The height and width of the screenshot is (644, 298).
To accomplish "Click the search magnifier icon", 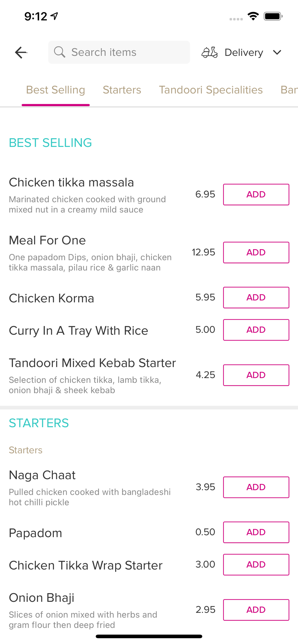I will [x=59, y=52].
